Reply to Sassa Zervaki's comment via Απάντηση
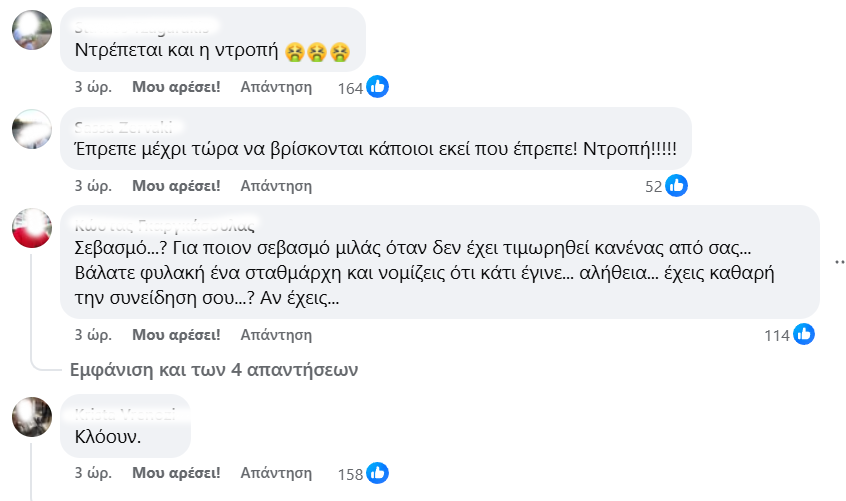Image resolution: width=846 pixels, height=501 pixels. [x=276, y=185]
